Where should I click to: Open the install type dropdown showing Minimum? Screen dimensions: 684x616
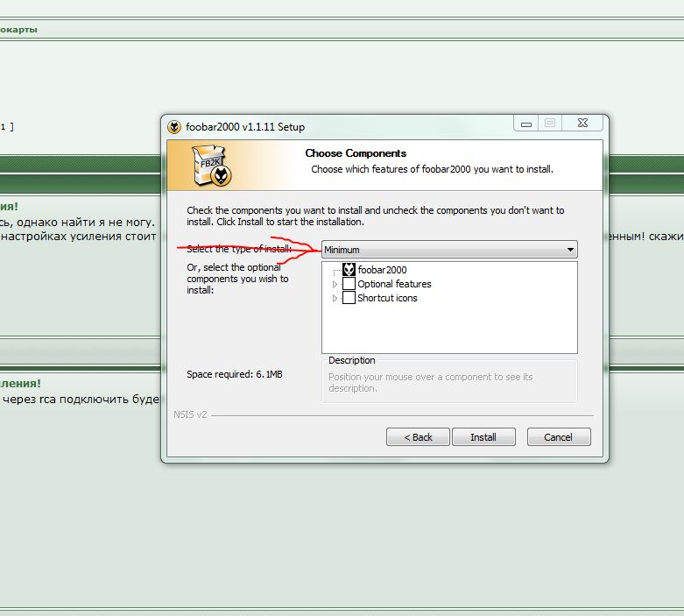[x=449, y=250]
